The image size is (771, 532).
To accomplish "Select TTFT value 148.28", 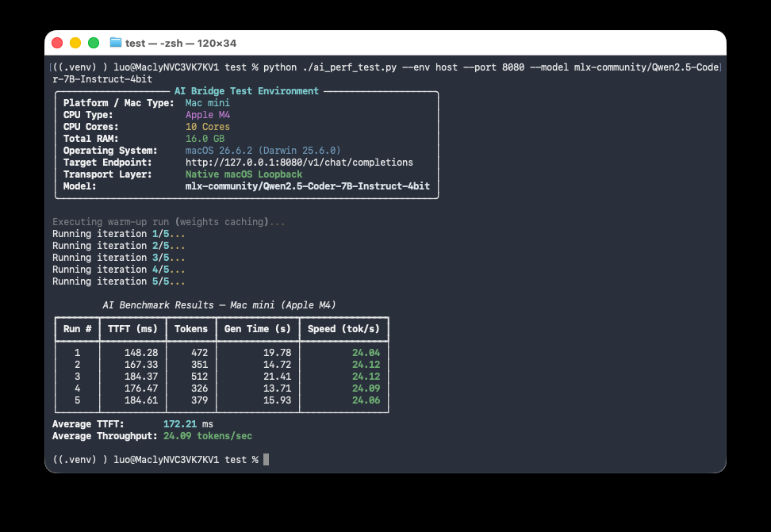I will [x=141, y=353].
